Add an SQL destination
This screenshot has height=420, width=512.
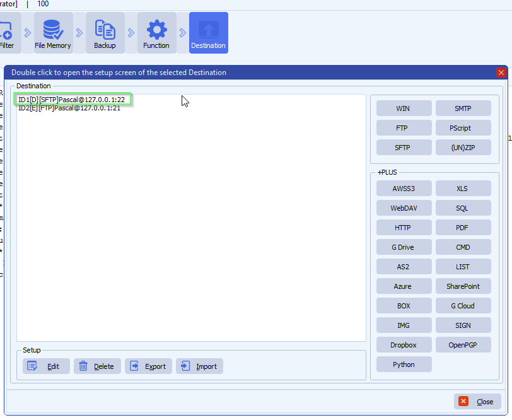(463, 208)
